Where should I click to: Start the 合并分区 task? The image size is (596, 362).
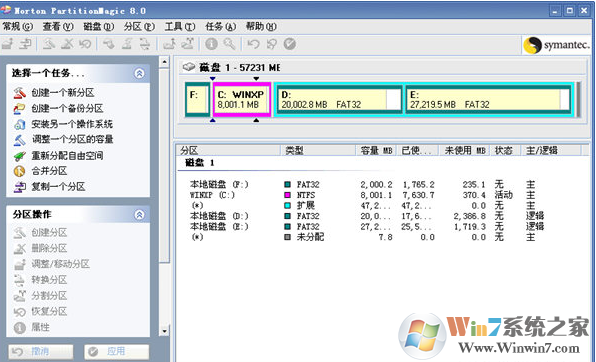point(49,171)
